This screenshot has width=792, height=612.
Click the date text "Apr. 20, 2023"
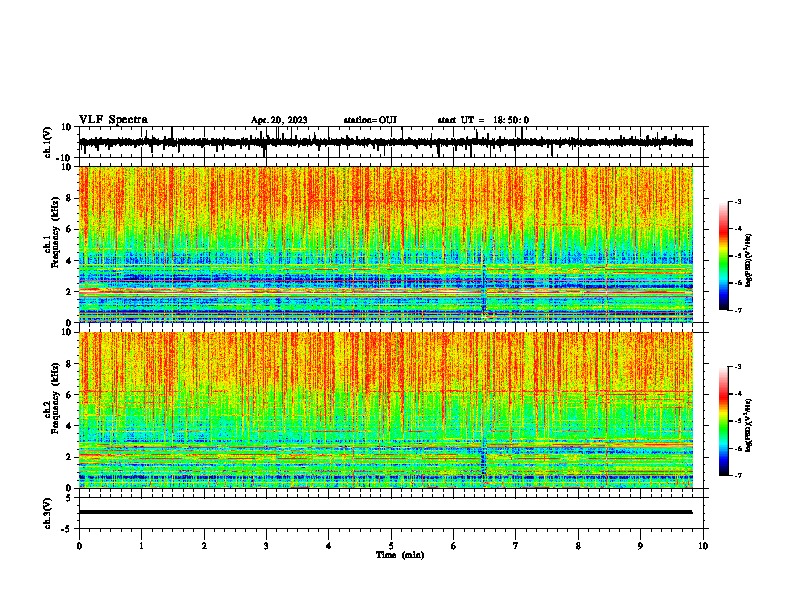(x=279, y=120)
